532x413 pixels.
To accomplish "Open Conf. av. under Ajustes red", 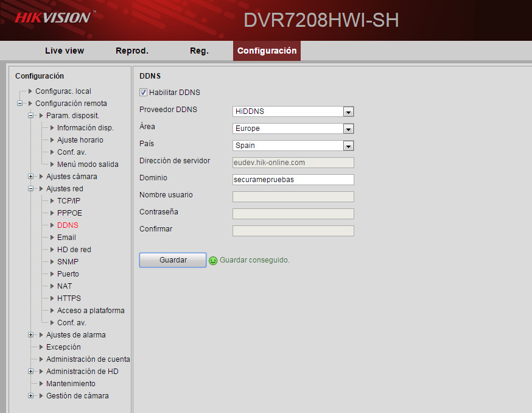I will (72, 323).
